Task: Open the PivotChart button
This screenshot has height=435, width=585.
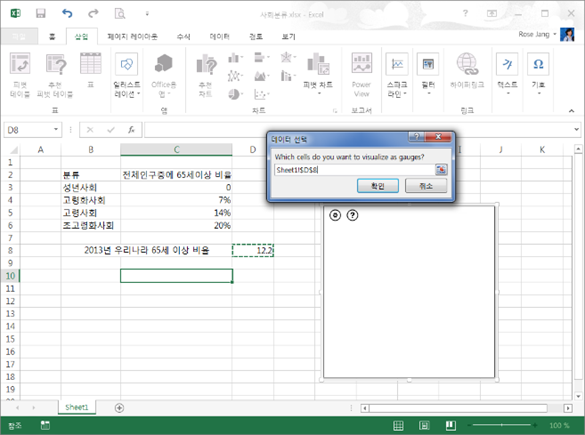Action: pos(318,74)
